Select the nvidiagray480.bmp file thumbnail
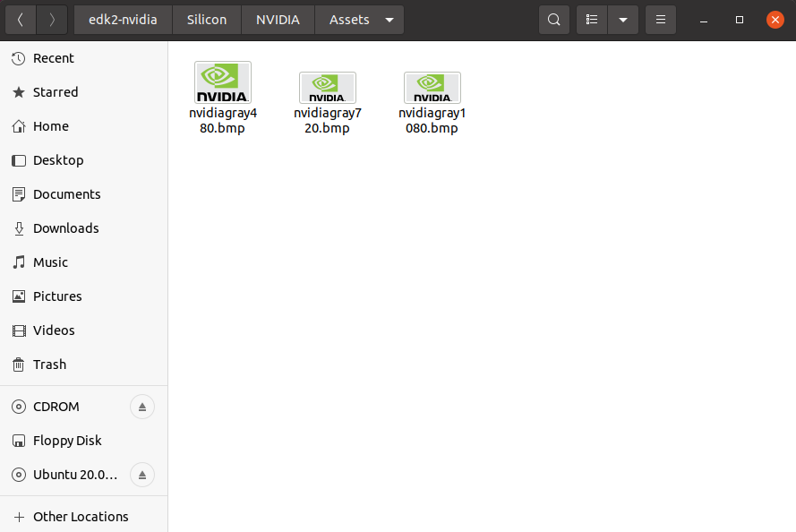The height and width of the screenshot is (532, 796). (x=223, y=83)
